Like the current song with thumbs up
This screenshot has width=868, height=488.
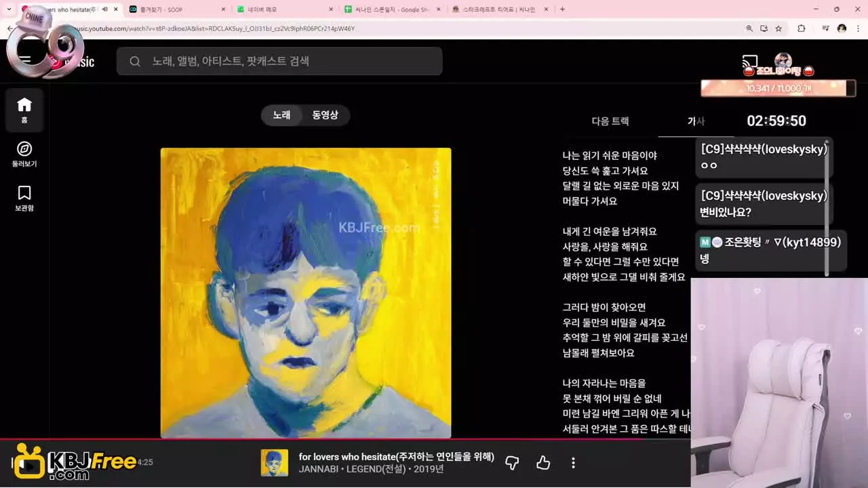543,463
